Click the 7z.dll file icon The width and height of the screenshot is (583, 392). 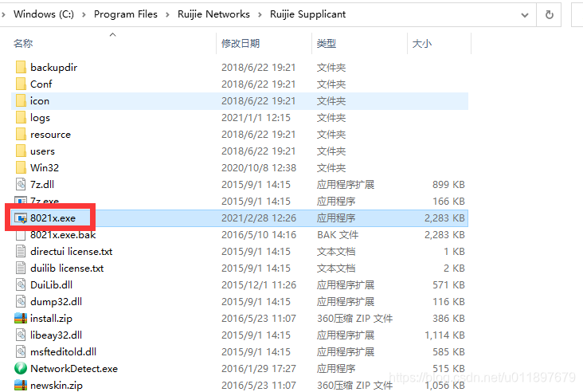(21, 185)
